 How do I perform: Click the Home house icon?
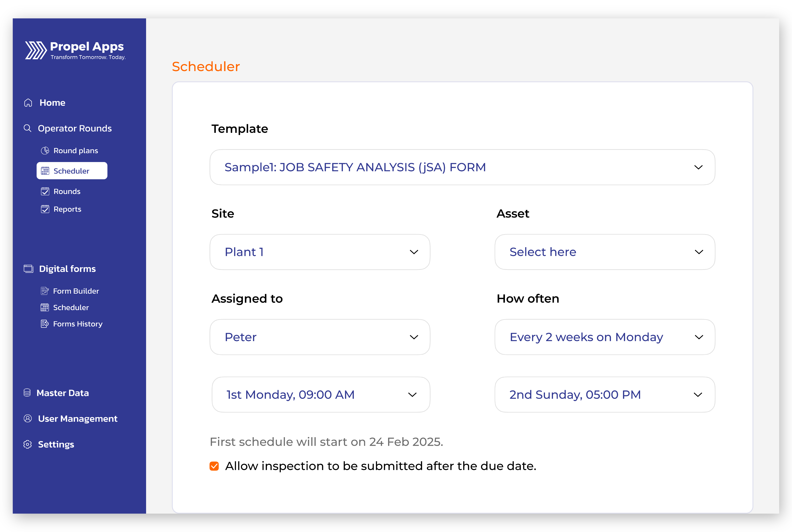tap(28, 102)
